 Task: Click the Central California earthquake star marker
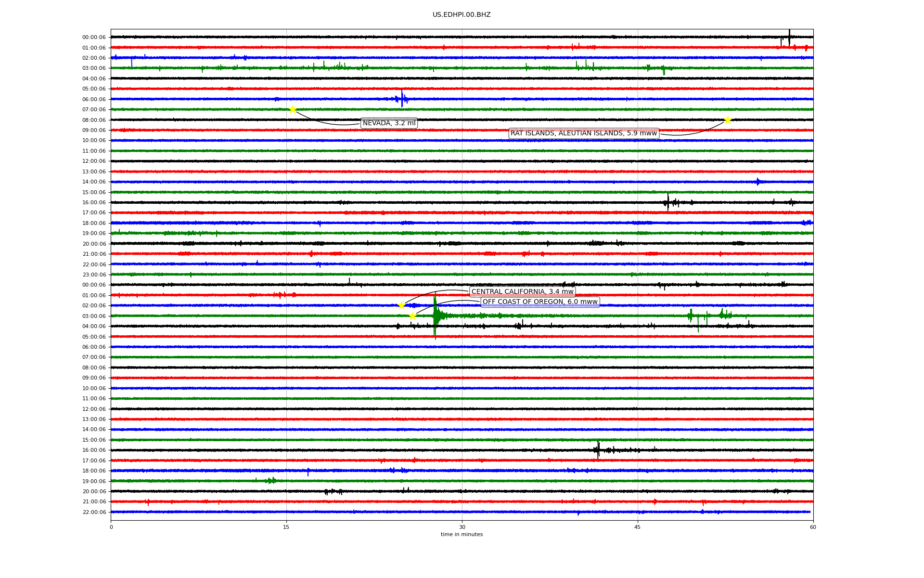point(401,305)
